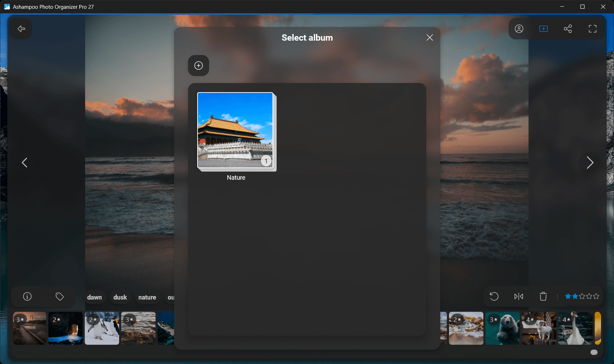
Task: Open the shorebird thumbnail rated 2 stars
Action: pos(466,328)
